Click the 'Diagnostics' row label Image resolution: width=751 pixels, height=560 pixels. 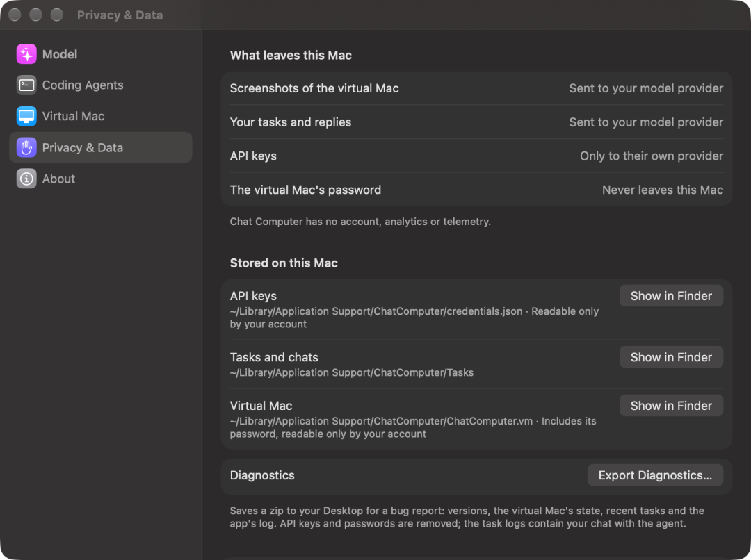[x=262, y=475]
